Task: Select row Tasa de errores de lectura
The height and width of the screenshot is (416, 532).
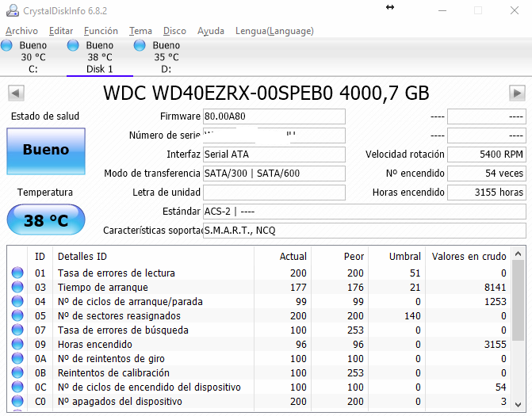Action: tap(259, 273)
